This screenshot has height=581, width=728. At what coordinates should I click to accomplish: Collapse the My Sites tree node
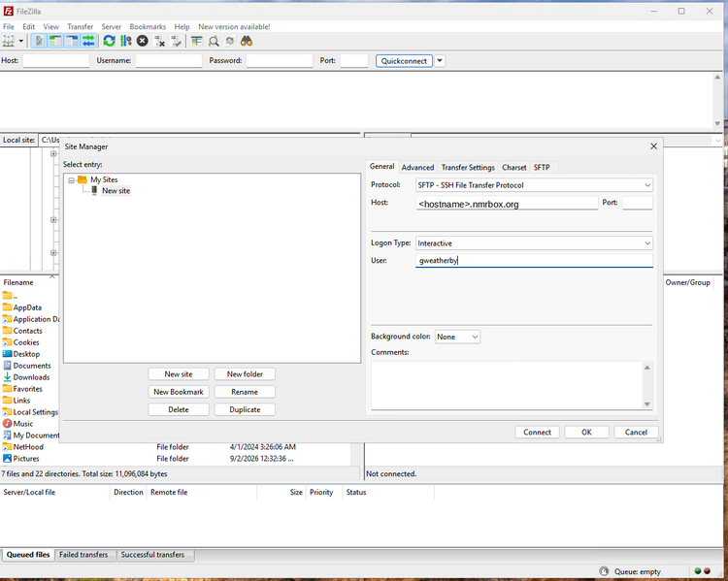tap(72, 180)
